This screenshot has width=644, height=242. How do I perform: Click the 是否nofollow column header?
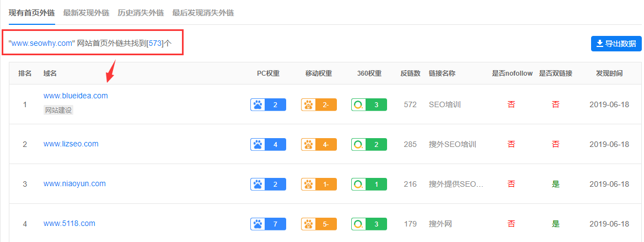512,73
